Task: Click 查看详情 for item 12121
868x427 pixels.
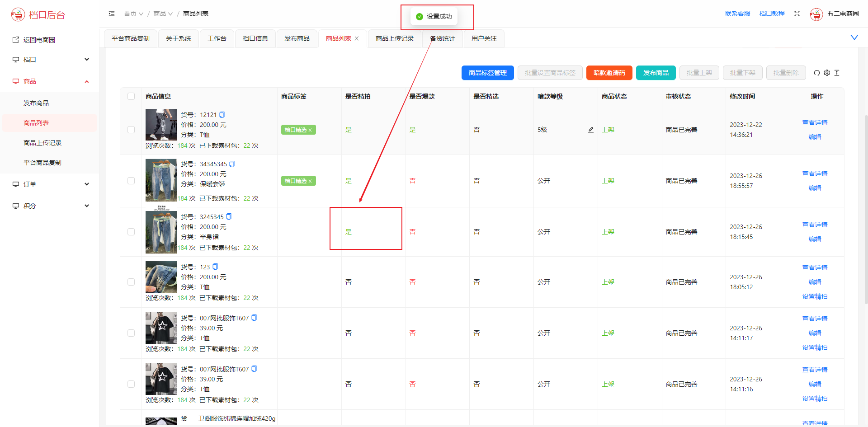Action: (x=815, y=122)
